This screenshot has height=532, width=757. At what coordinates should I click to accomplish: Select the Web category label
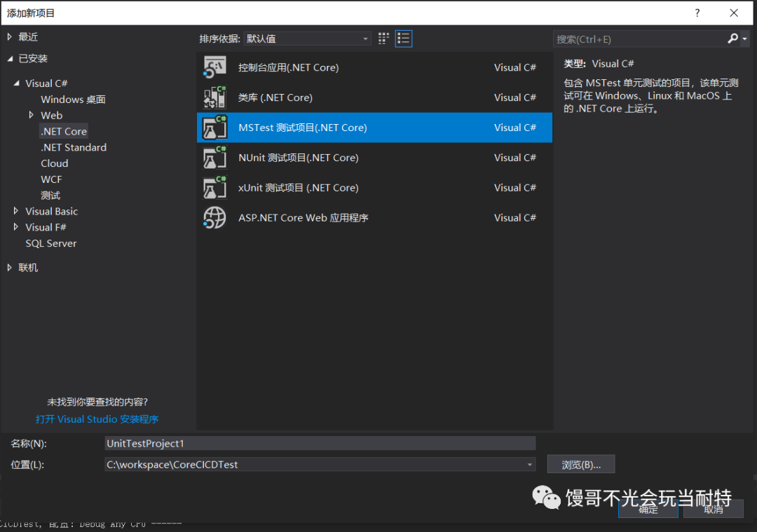pyautogui.click(x=52, y=116)
